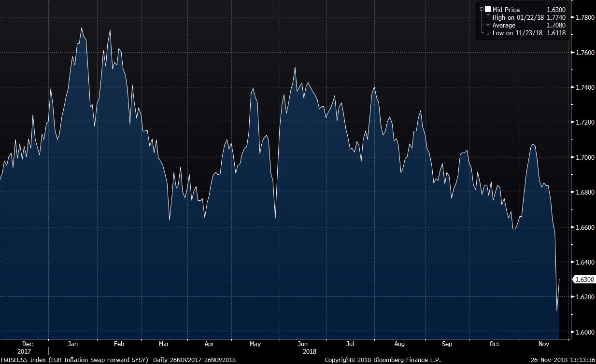The width and height of the screenshot is (596, 364).
Task: Collapse the Mid Price legend tree
Action: pos(482,9)
